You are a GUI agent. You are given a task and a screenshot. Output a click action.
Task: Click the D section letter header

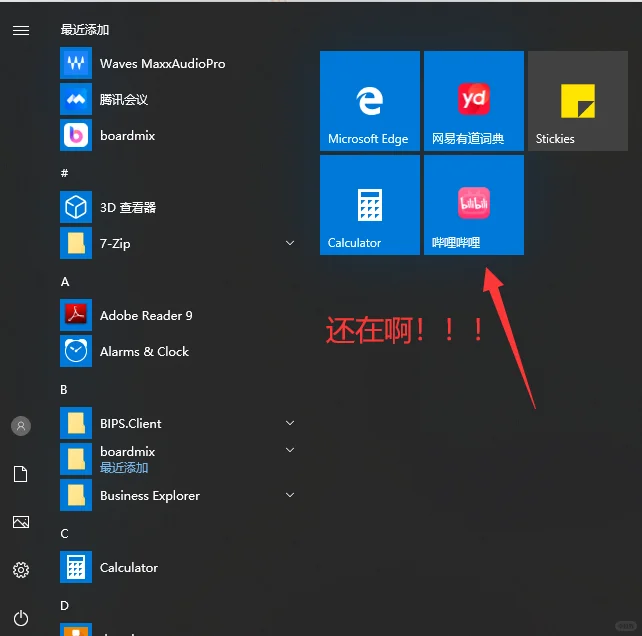point(65,605)
